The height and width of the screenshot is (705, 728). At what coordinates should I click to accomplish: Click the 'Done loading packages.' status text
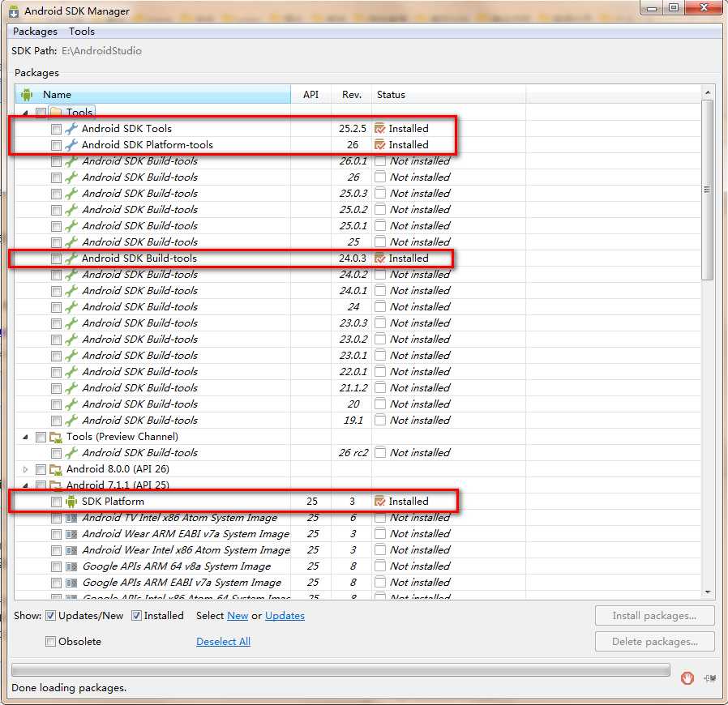(69, 688)
